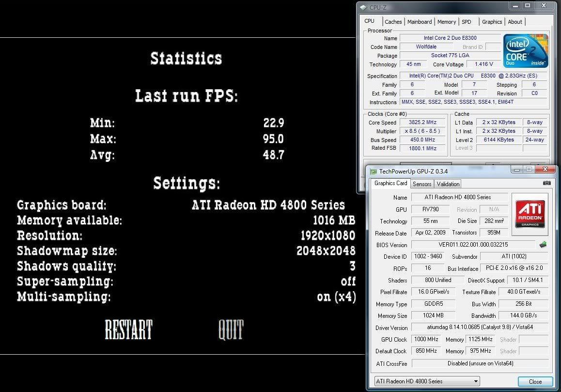This screenshot has width=561, height=392.
Task: Click the ATI CrossFire status Disabled field
Action: (x=480, y=363)
